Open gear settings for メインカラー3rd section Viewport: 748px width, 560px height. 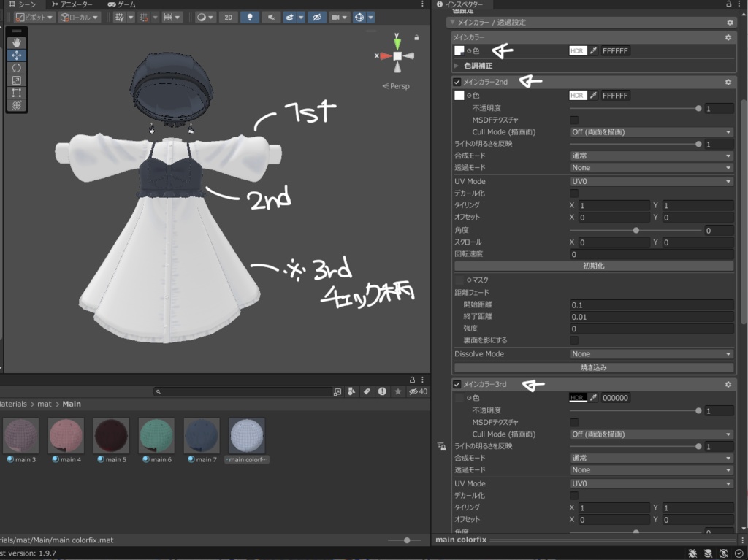click(x=728, y=384)
